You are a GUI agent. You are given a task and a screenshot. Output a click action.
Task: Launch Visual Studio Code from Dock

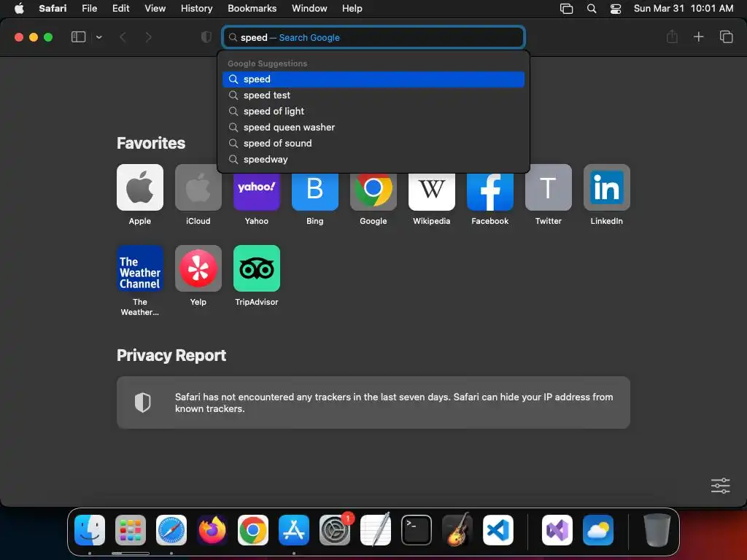pyautogui.click(x=498, y=529)
